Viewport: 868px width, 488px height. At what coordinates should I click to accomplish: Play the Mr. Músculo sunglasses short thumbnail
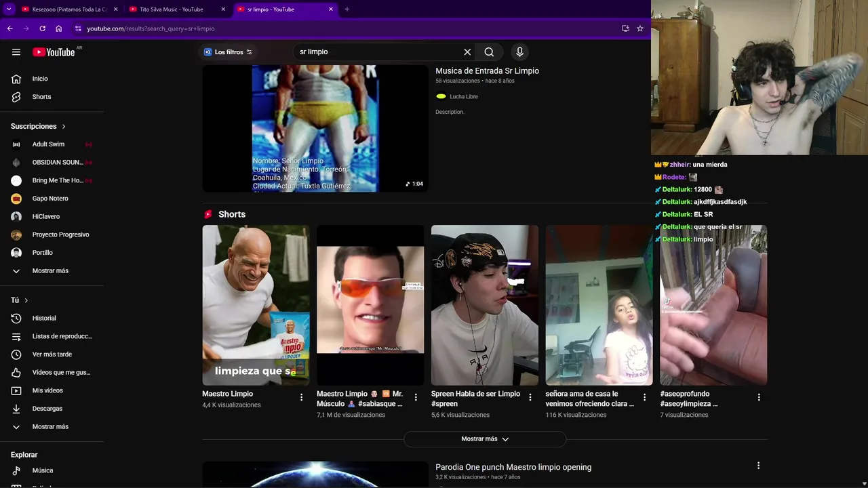370,305
